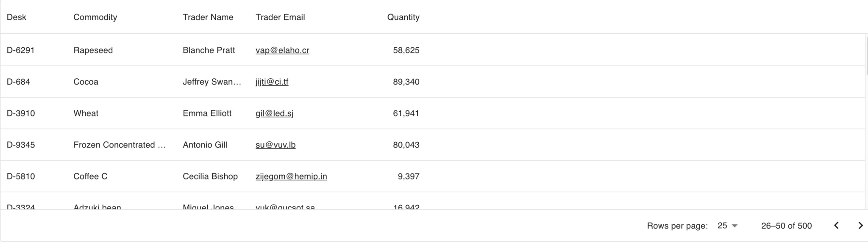The height and width of the screenshot is (248, 868).
Task: Select the Frozen Concentrated commodity cell
Action: pos(120,145)
